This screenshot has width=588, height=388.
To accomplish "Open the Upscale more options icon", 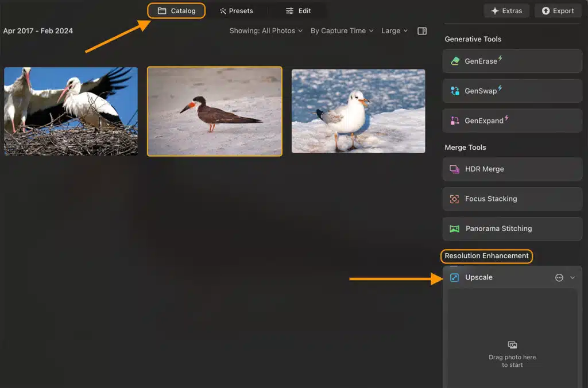I will coord(559,278).
